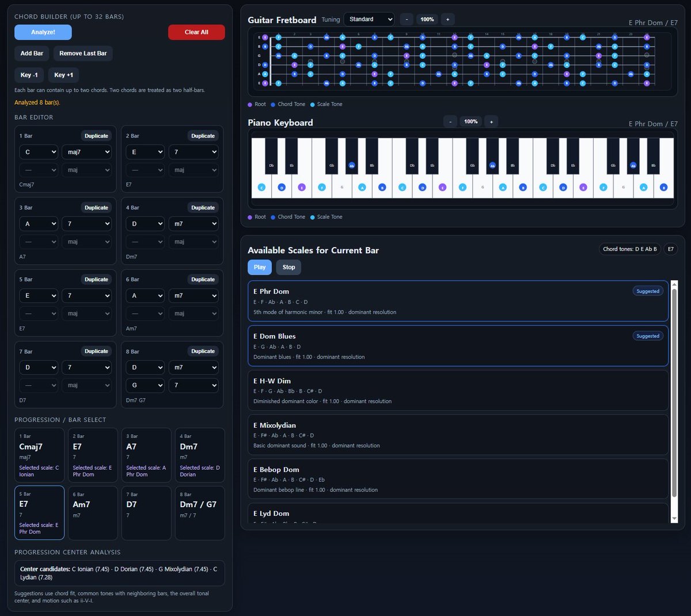Open Bar 1 chord quality dropdown (maj7)
The width and height of the screenshot is (691, 616).
pyautogui.click(x=86, y=152)
